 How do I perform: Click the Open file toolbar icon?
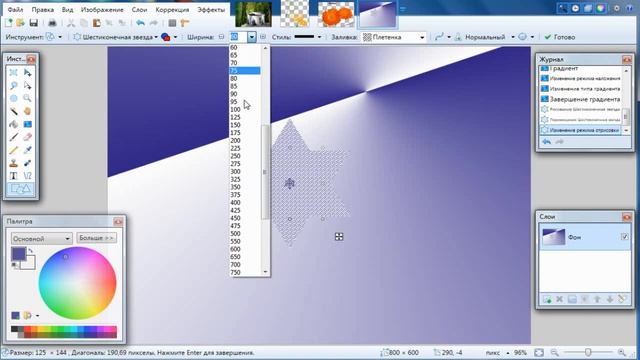coord(20,23)
